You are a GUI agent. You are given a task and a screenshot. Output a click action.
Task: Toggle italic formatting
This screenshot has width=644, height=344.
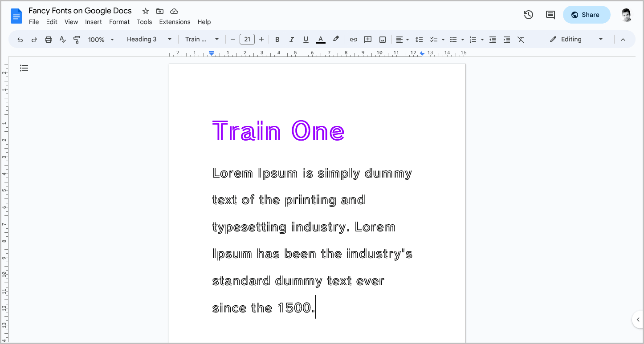coord(292,39)
